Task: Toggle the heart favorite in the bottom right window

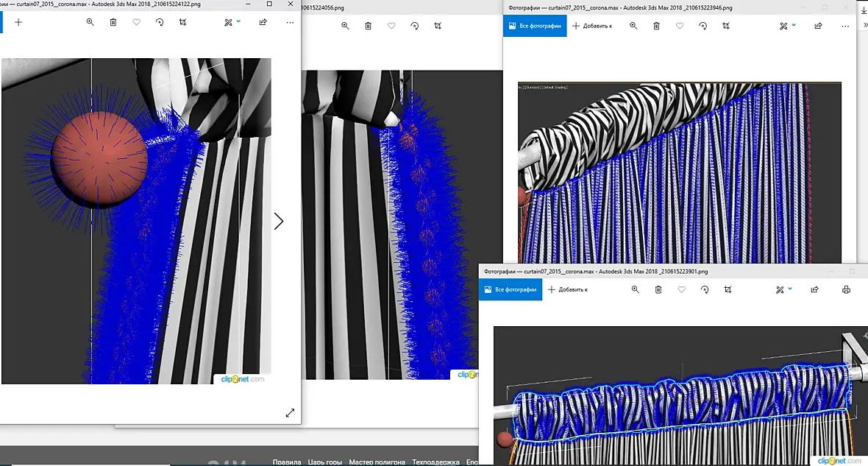Action: [x=681, y=289]
